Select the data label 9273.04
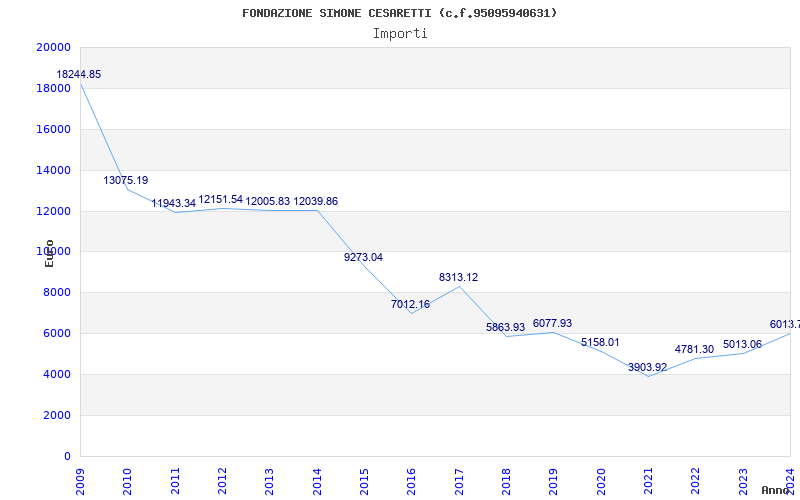 [x=363, y=258]
